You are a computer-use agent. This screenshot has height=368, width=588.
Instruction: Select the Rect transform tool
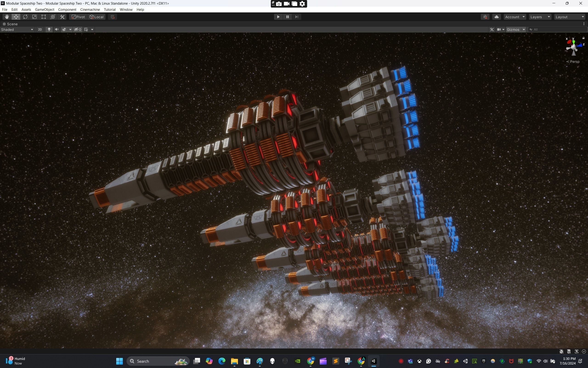[x=44, y=17]
